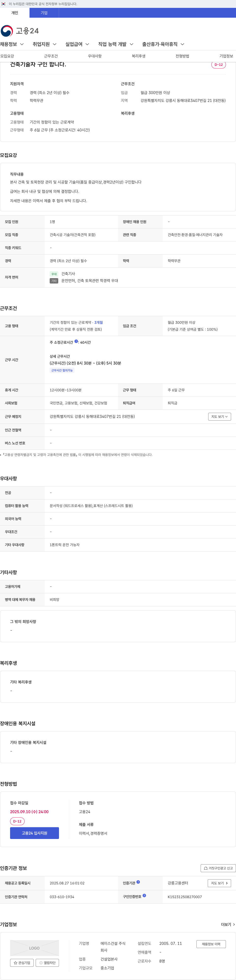Click the 고용24 logo
The width and height of the screenshot is (236, 980).
[20, 31]
